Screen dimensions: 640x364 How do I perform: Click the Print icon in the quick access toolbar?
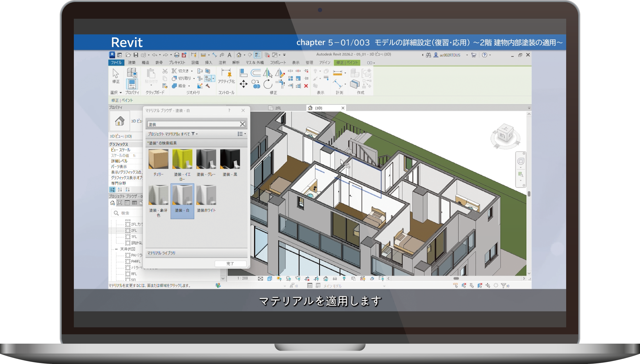pos(177,55)
